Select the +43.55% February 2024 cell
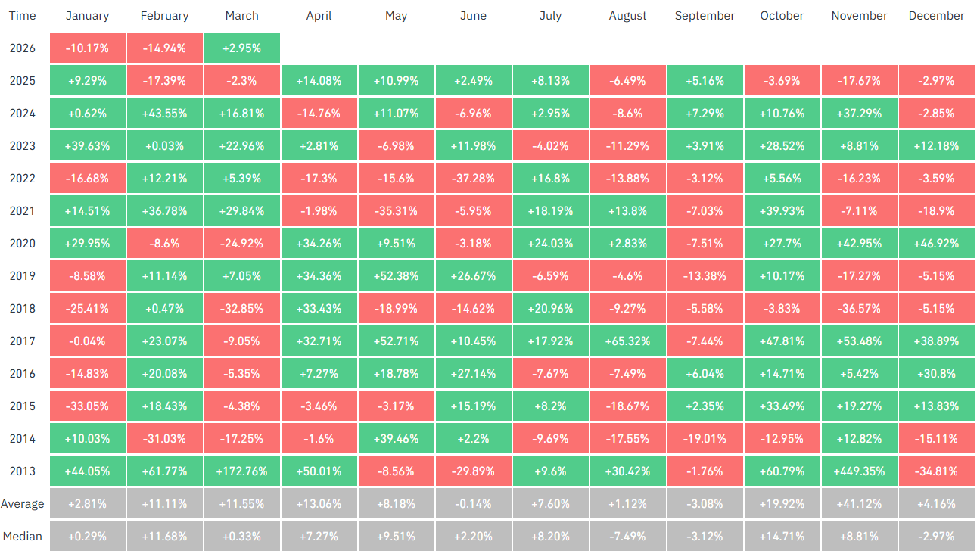This screenshot has height=557, width=980. click(164, 114)
